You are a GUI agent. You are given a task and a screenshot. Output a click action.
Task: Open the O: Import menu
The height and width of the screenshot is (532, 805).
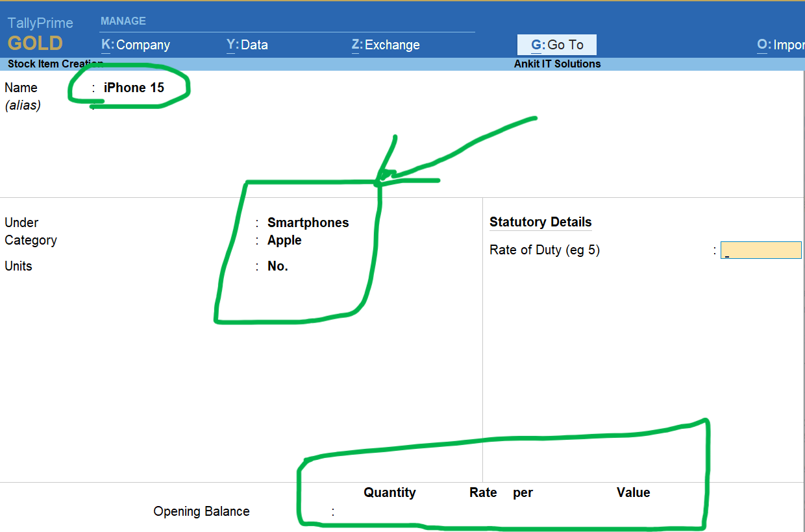click(781, 45)
